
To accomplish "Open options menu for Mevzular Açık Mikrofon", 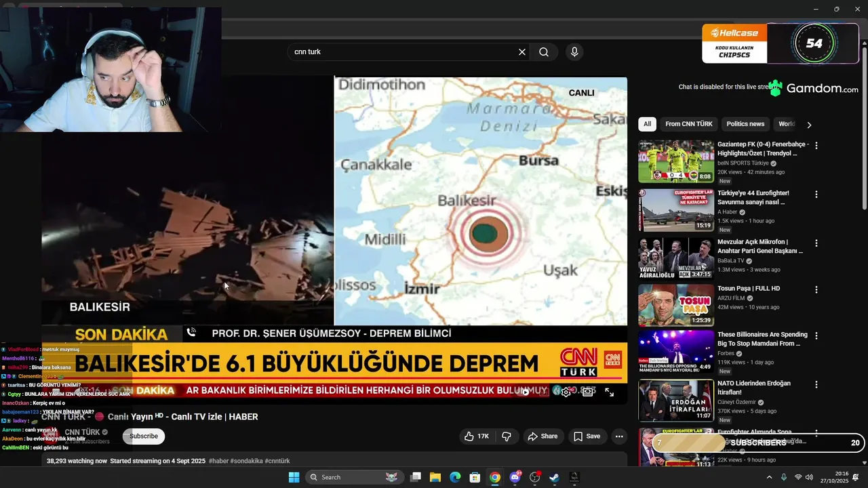I will point(816,243).
